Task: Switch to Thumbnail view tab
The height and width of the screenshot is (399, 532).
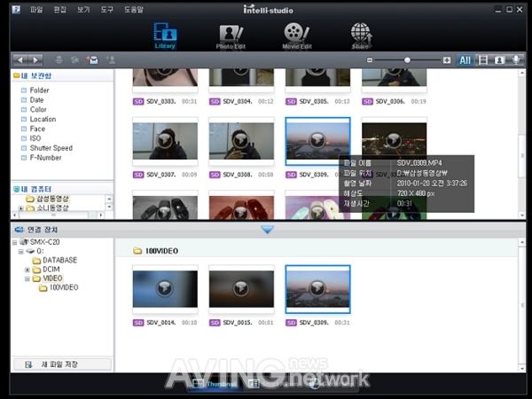Action: click(x=215, y=384)
